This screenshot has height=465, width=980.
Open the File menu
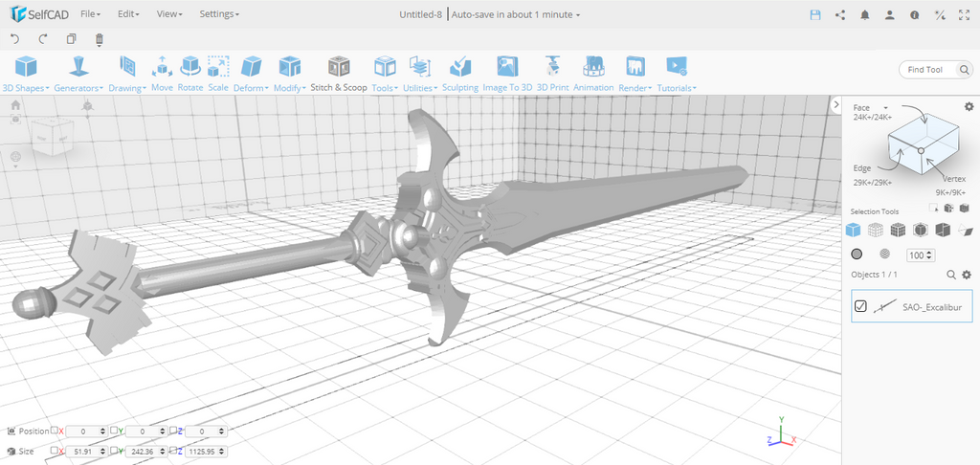tap(91, 13)
